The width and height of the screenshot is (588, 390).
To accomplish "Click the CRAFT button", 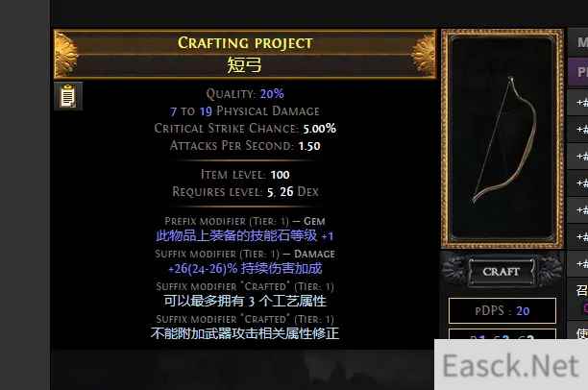I will coord(502,272).
